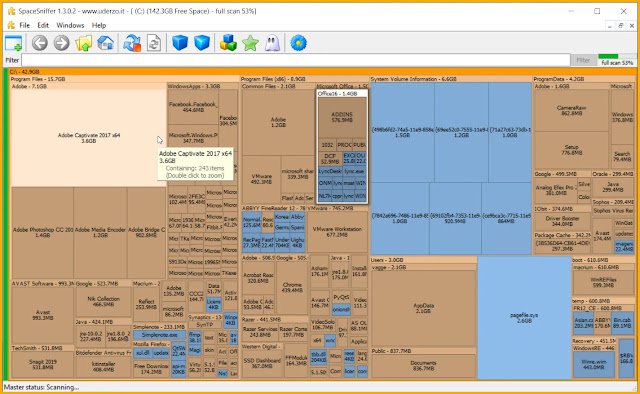The image size is (640, 394).
Task: Open the Windows menu
Action: pos(70,25)
